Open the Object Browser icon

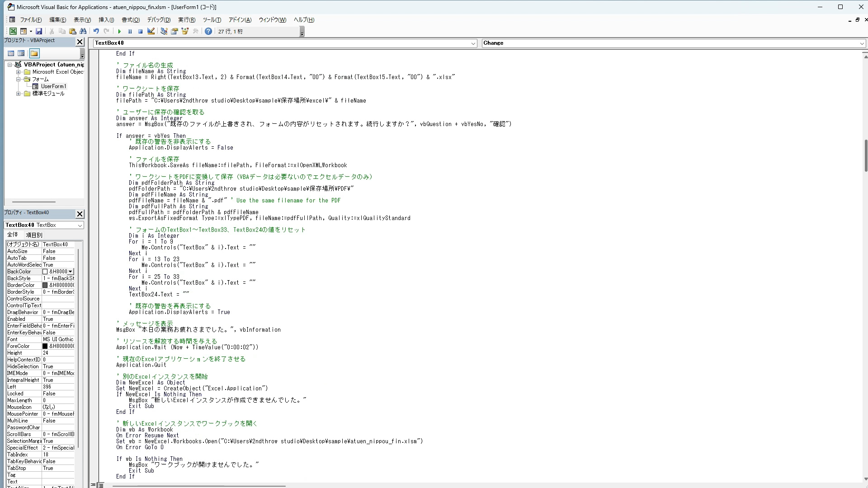click(x=184, y=31)
